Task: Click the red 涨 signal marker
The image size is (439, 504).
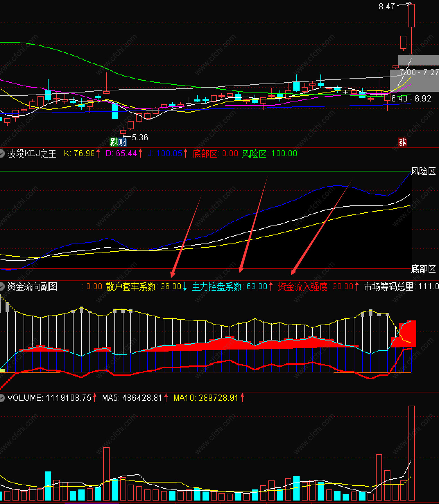Action: tap(402, 142)
